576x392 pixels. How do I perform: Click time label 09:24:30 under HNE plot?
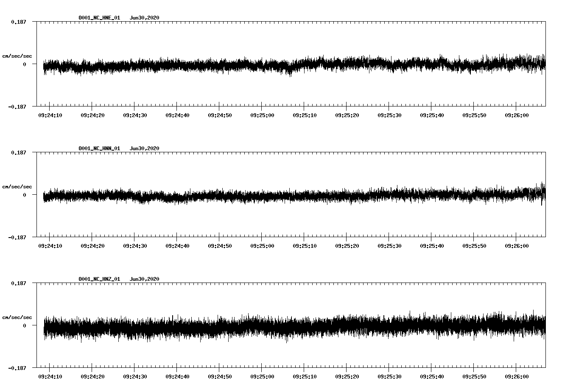click(135, 115)
